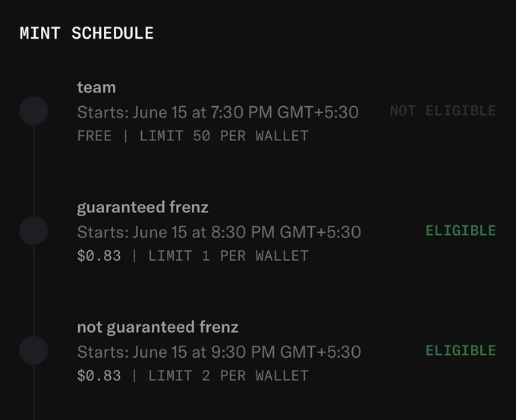Click the $0.83 price of guaranteed frenz
Image resolution: width=516 pixels, height=420 pixels.
(99, 256)
